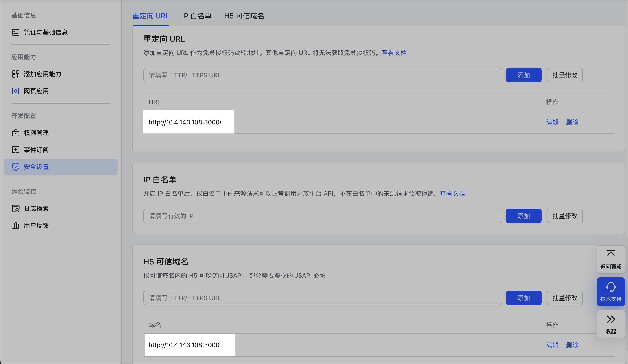
Task: Select the security settings shield icon
Action: point(15,167)
